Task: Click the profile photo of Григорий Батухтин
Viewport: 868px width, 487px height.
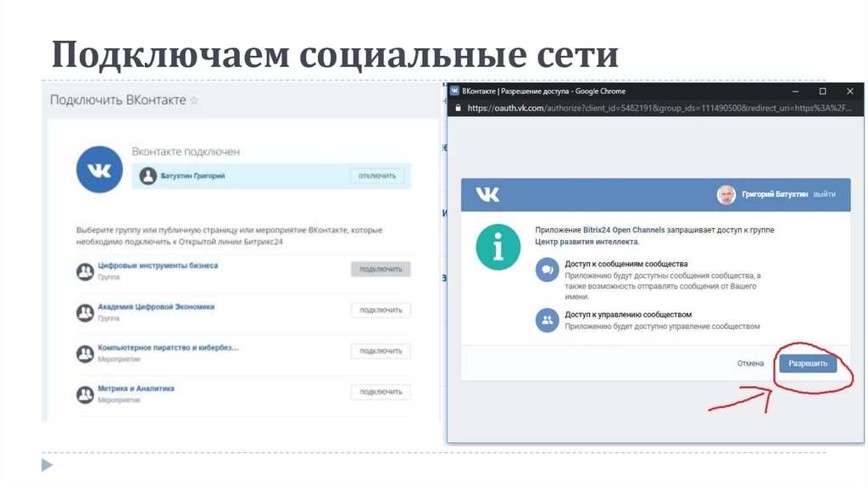Action: coord(726,194)
